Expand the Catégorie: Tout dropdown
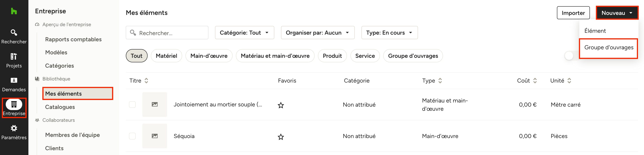Image resolution: width=644 pixels, height=155 pixels. [244, 33]
